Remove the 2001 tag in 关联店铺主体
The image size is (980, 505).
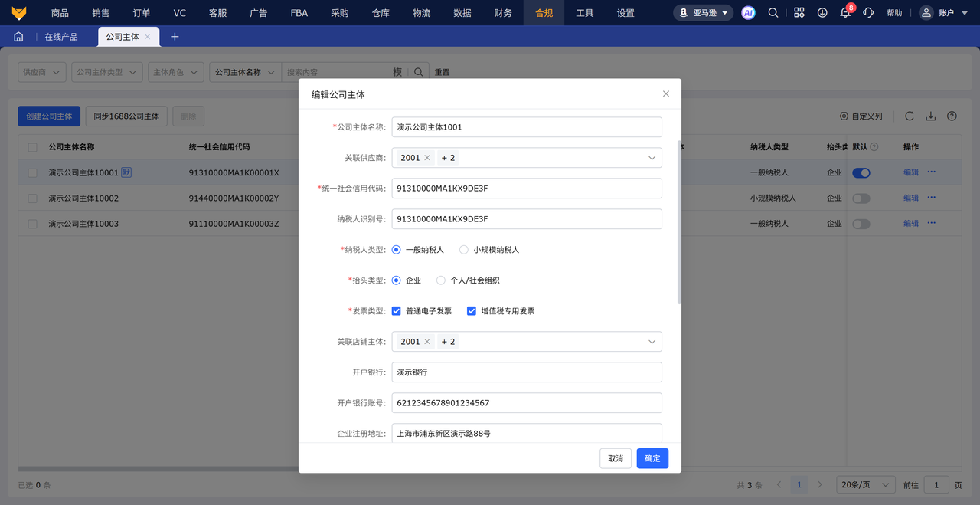(x=427, y=342)
